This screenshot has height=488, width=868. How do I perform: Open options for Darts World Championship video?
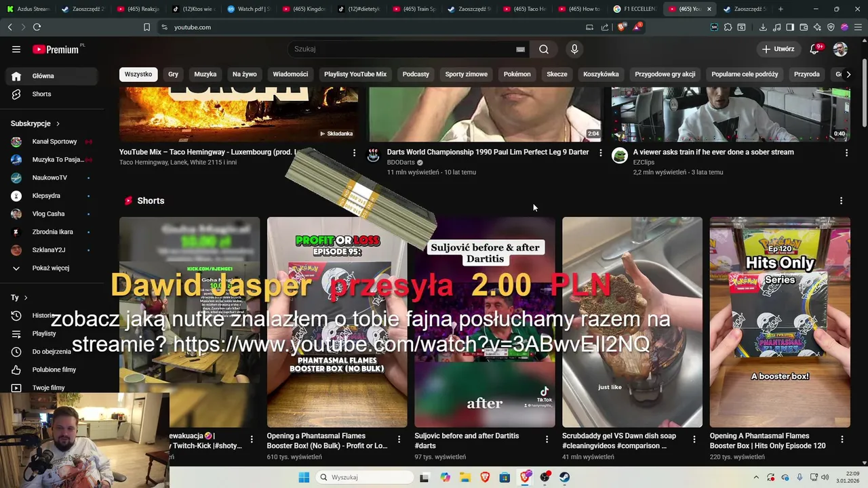point(600,153)
